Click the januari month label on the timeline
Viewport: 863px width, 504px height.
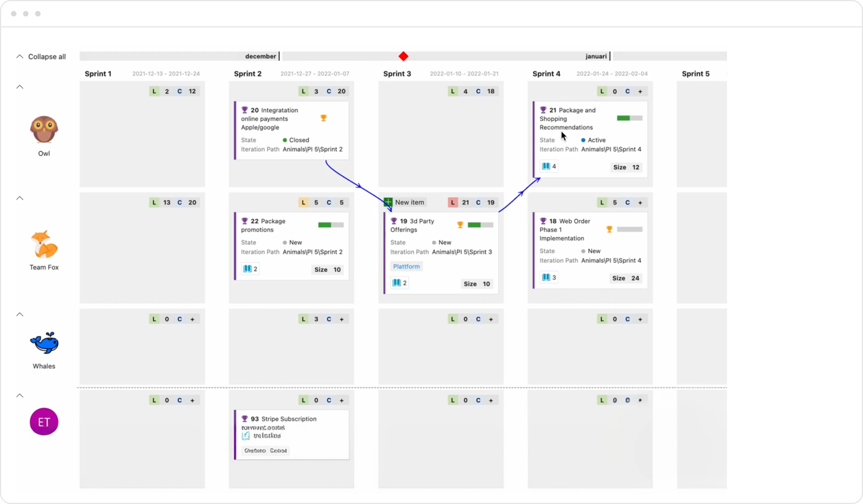[596, 56]
